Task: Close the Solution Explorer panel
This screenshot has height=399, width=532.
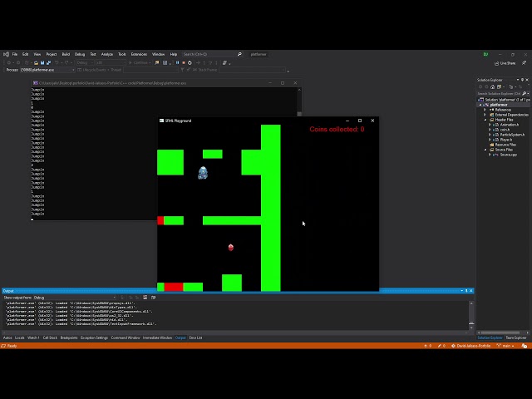Action: coord(527,80)
